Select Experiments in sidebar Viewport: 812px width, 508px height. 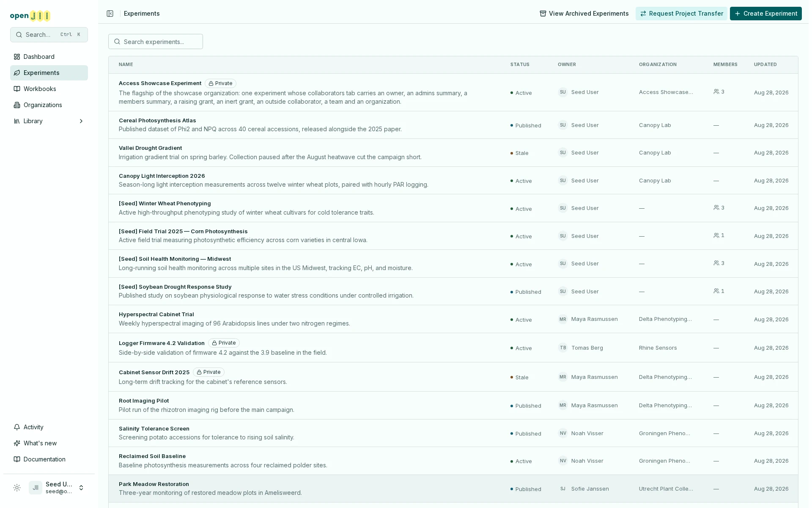tap(49, 73)
